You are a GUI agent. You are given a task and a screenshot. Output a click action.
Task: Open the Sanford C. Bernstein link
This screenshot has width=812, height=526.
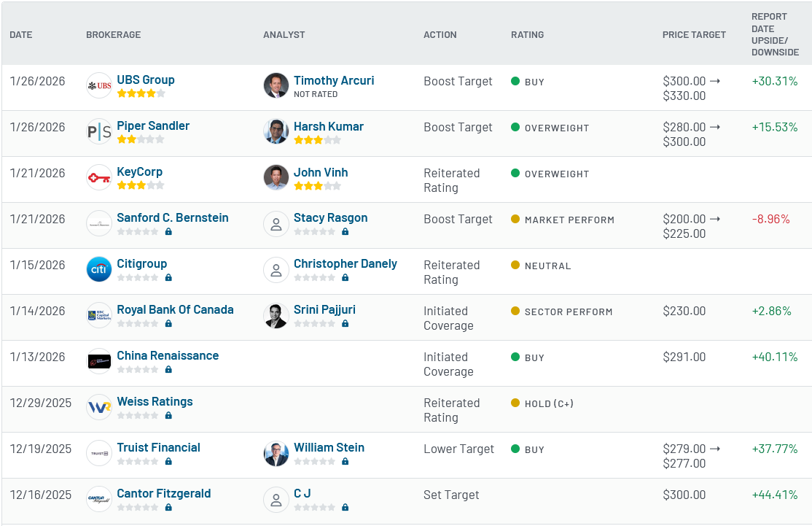point(173,217)
